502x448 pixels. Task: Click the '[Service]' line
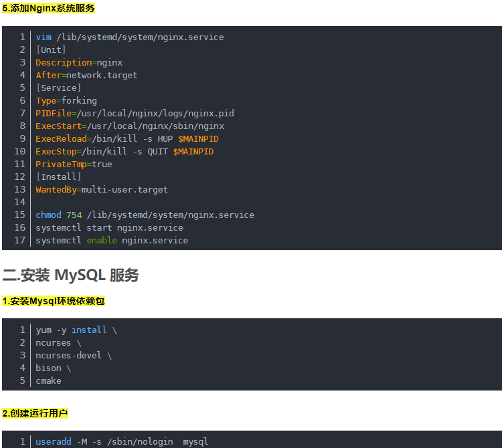coord(59,88)
